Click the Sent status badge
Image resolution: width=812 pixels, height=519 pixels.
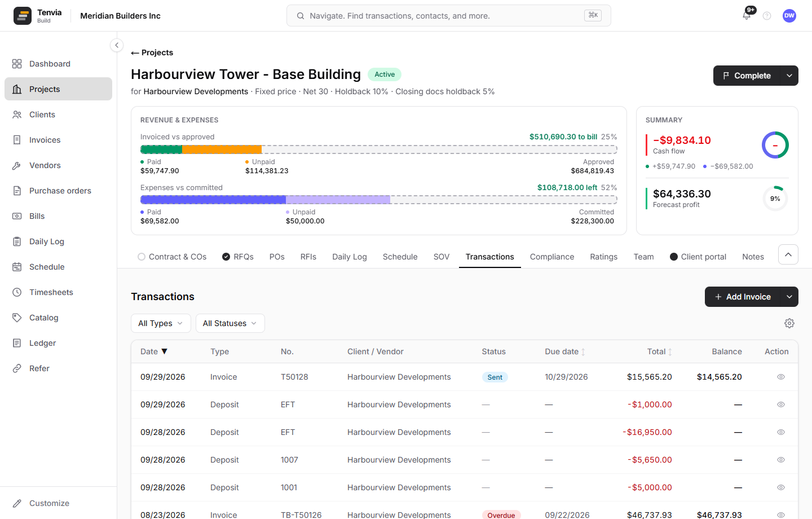pyautogui.click(x=495, y=377)
